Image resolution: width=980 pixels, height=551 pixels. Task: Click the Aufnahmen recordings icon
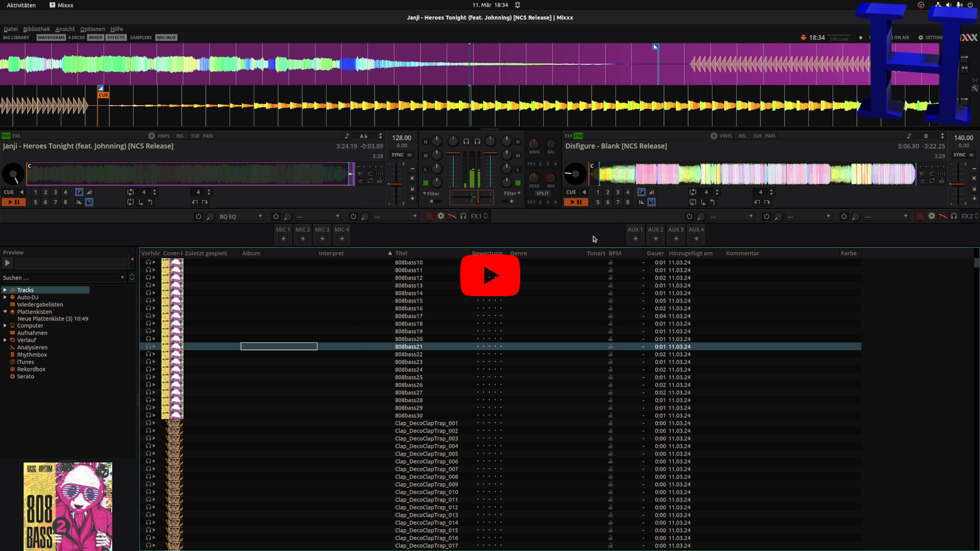pyautogui.click(x=12, y=333)
